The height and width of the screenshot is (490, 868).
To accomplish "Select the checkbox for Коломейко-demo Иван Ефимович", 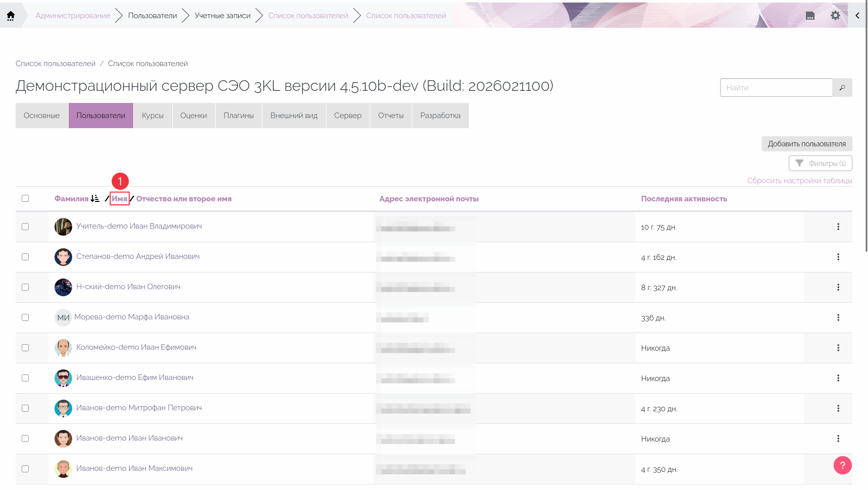I will tap(25, 348).
